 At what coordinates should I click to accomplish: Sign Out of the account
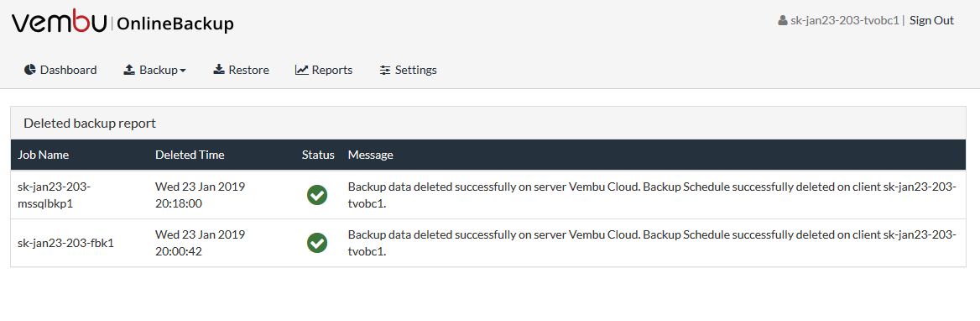tap(931, 21)
